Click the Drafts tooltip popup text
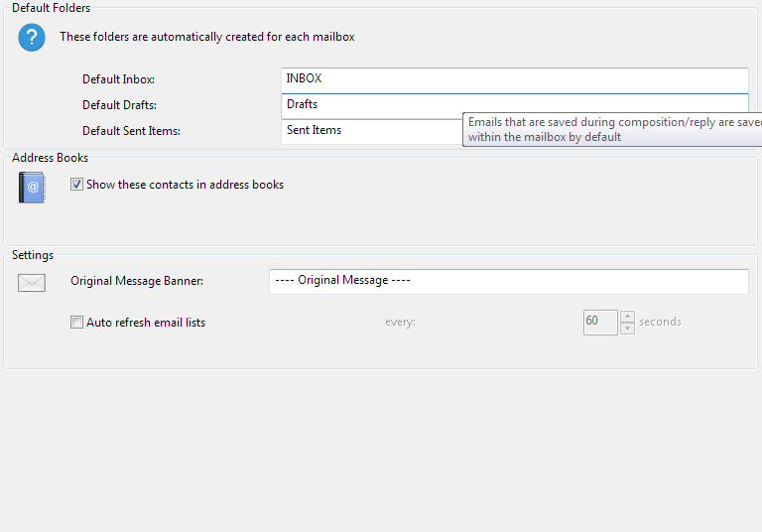 point(613,130)
